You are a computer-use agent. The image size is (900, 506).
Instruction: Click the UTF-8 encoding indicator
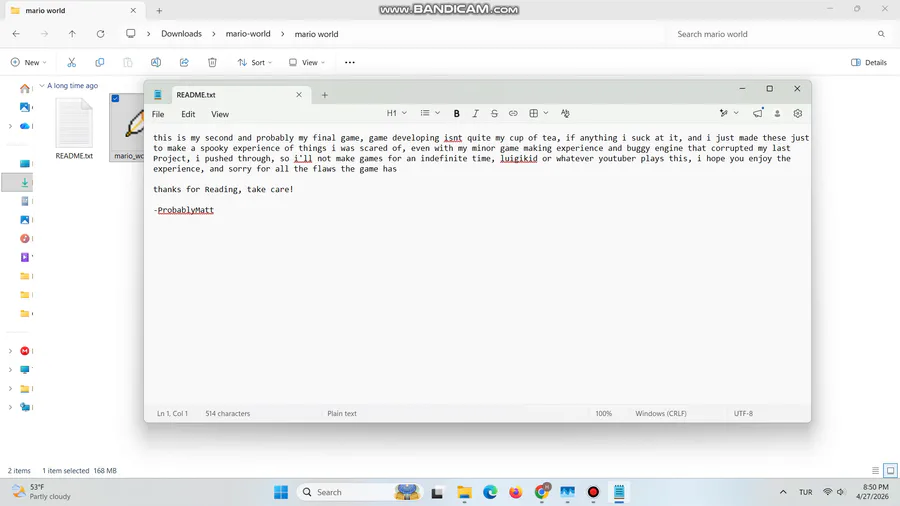743,414
